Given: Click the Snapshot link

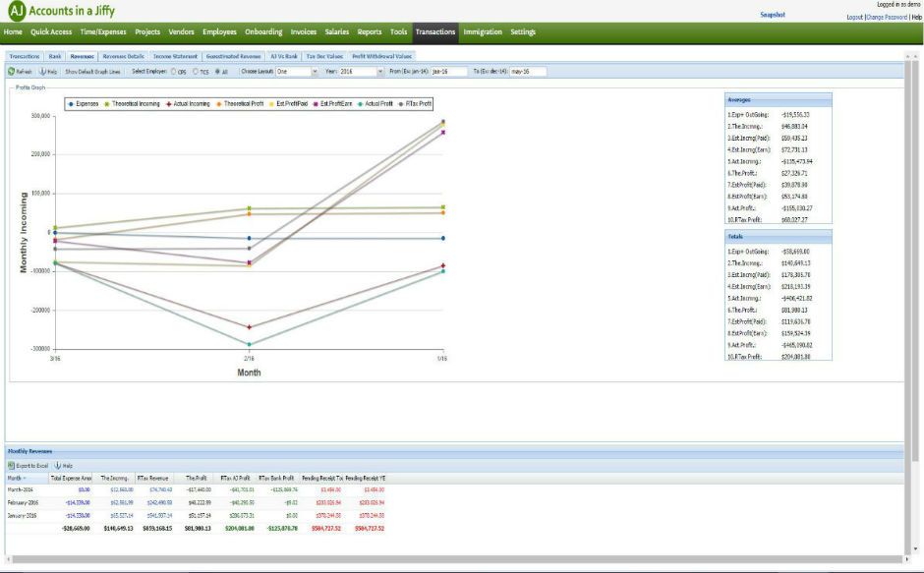Looking at the screenshot, I should tap(773, 15).
